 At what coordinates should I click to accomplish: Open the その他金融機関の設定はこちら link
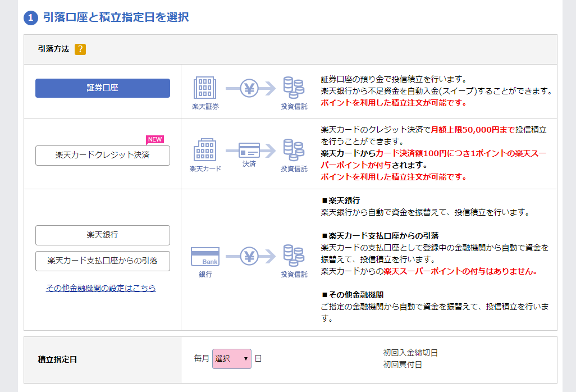[100, 288]
